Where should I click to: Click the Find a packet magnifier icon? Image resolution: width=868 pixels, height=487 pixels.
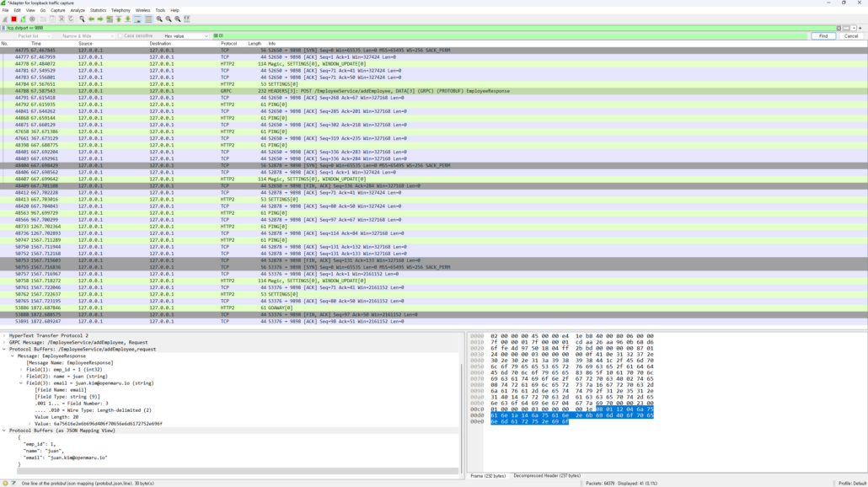pyautogui.click(x=82, y=19)
